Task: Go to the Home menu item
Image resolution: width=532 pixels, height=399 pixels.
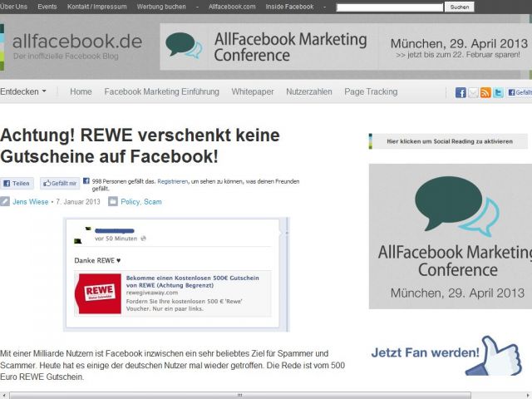Action: (81, 91)
